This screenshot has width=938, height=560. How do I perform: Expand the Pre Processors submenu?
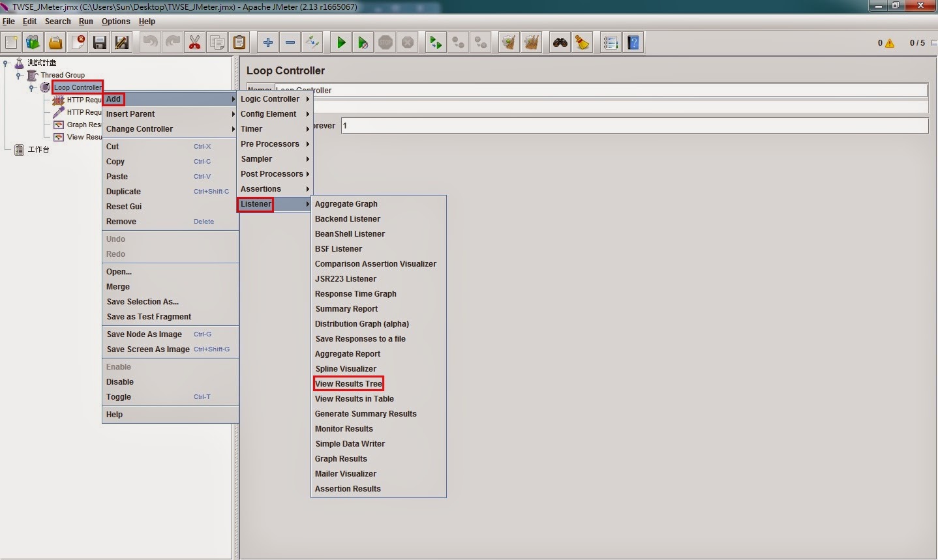click(x=275, y=144)
